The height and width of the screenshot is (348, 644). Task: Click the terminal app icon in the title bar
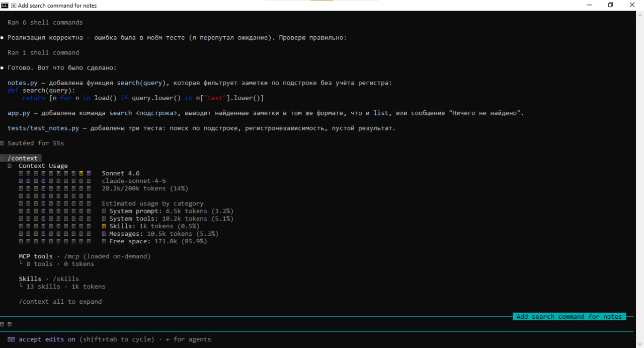tap(5, 6)
